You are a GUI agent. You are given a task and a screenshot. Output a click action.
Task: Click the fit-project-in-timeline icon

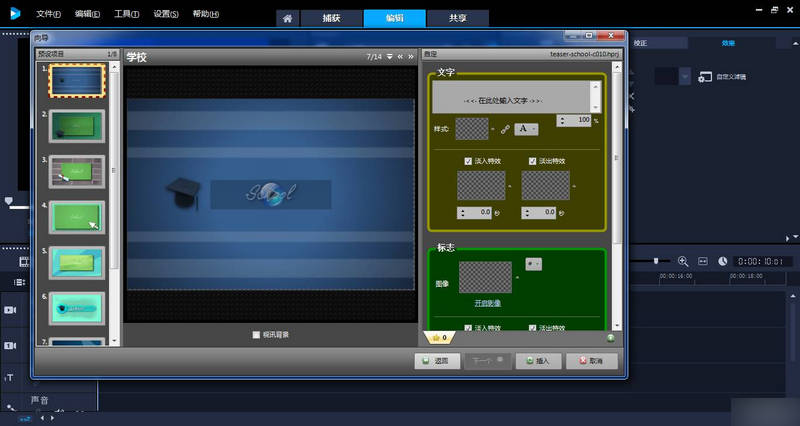(x=703, y=260)
